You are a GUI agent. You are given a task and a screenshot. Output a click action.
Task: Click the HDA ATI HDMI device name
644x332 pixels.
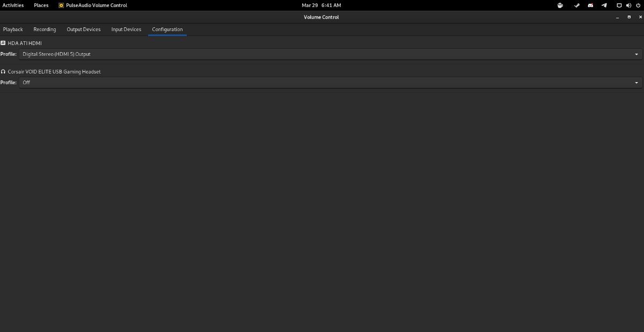[x=25, y=43]
